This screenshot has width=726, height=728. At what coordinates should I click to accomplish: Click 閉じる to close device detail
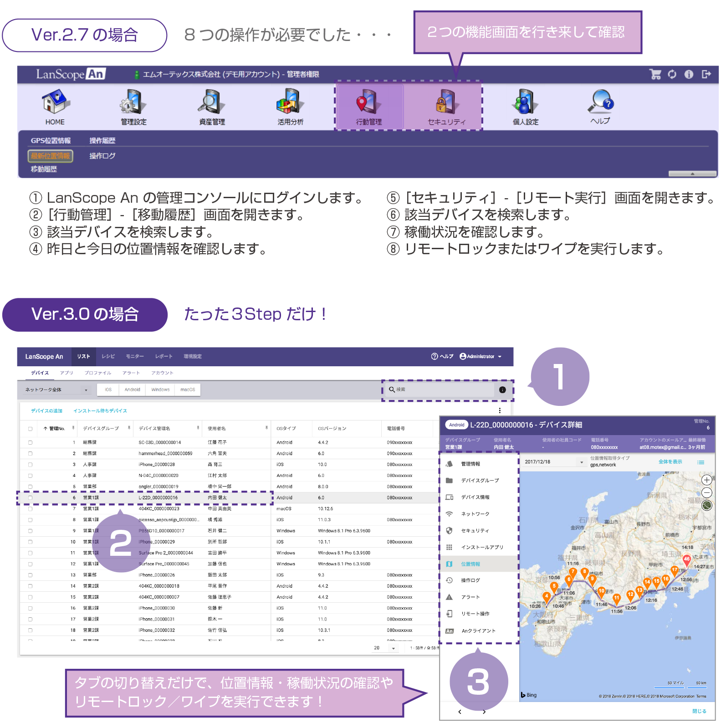[x=699, y=711]
